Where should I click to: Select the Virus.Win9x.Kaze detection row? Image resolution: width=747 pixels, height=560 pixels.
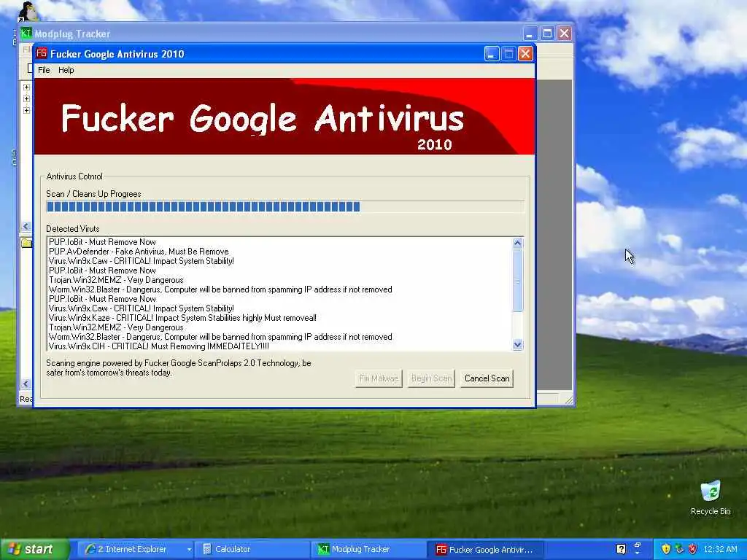click(x=182, y=318)
